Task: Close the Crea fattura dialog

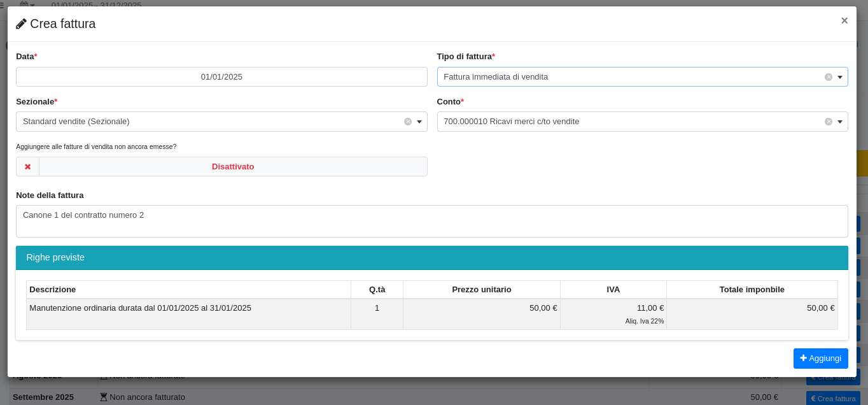Action: pos(844,20)
